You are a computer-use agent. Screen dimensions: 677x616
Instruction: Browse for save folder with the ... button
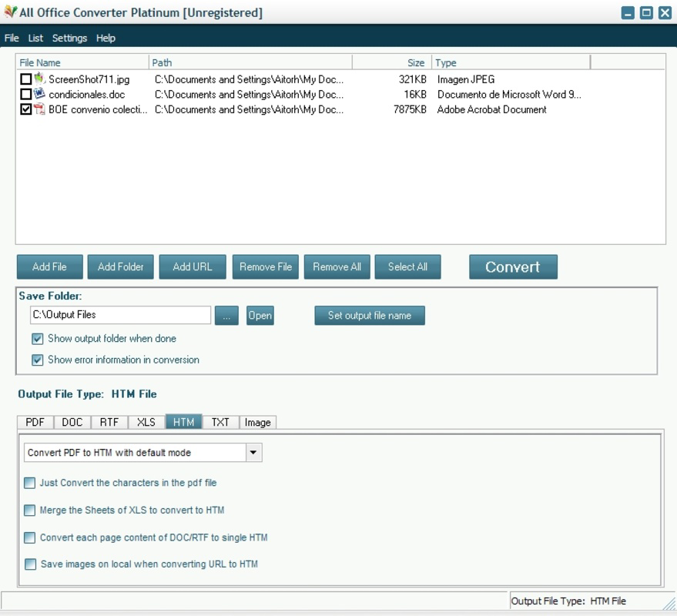tap(226, 316)
